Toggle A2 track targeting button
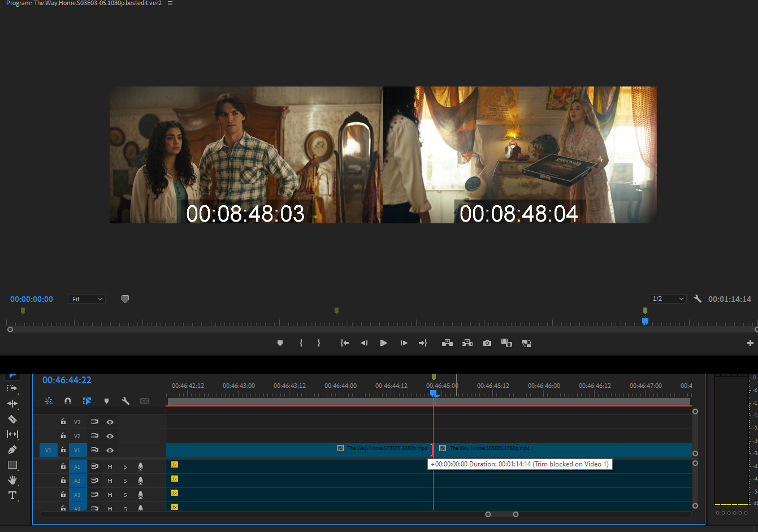Image resolution: width=758 pixels, height=532 pixels. click(x=77, y=481)
